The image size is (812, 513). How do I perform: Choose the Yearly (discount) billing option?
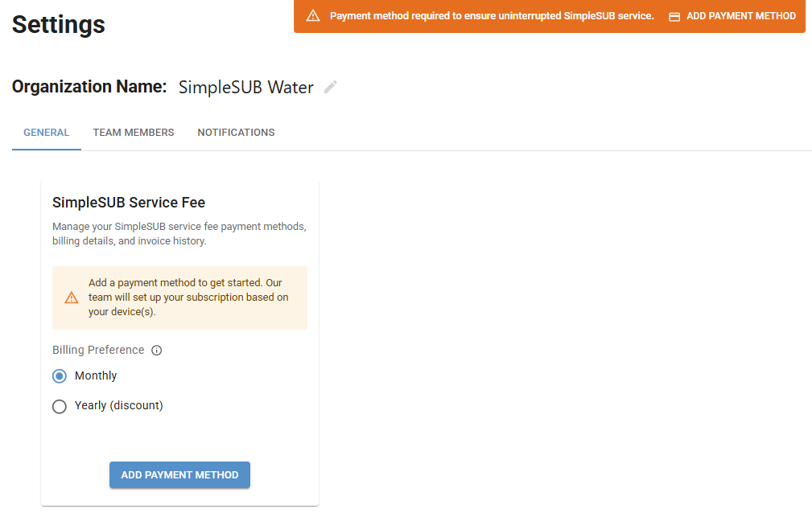[x=60, y=407]
